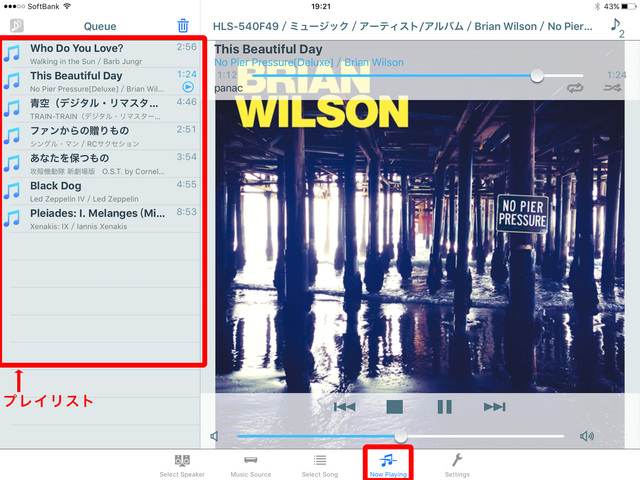
Task: Go to the Settings tab
Action: click(457, 464)
